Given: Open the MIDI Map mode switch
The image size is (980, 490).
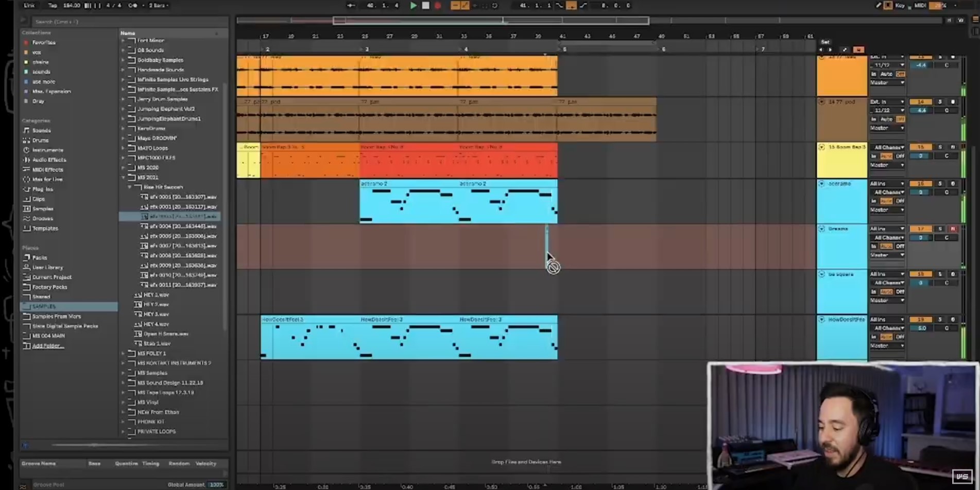Looking at the screenshot, I should 920,6.
